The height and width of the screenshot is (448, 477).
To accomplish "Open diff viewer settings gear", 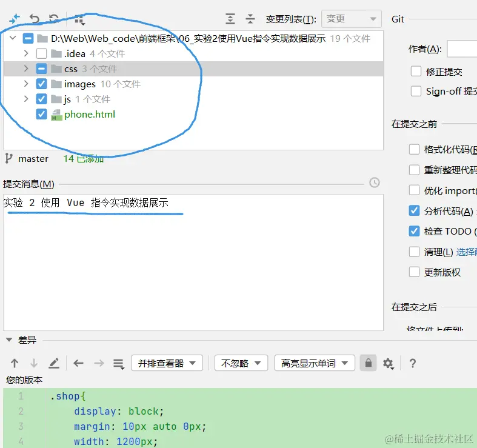I will [x=388, y=363].
